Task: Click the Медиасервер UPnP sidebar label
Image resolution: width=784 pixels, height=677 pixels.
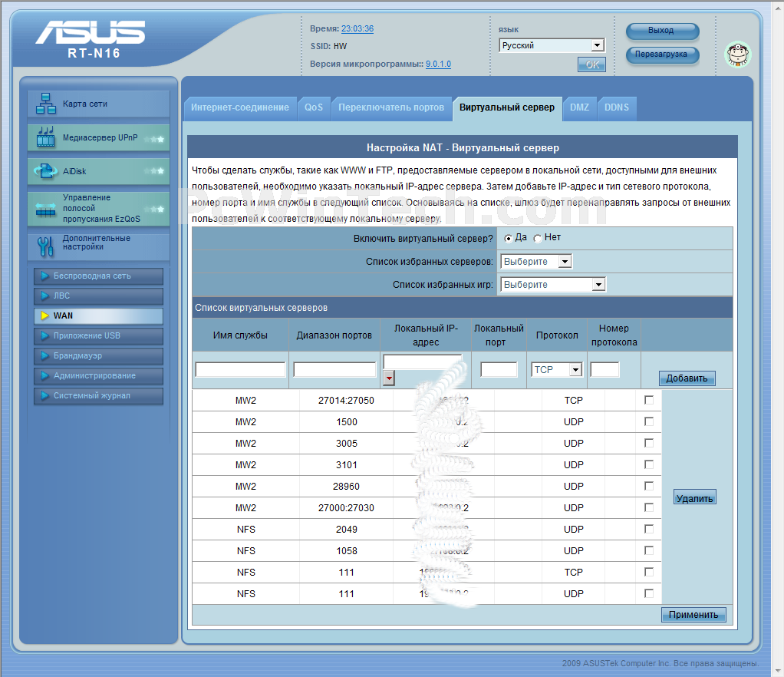Action: click(100, 137)
